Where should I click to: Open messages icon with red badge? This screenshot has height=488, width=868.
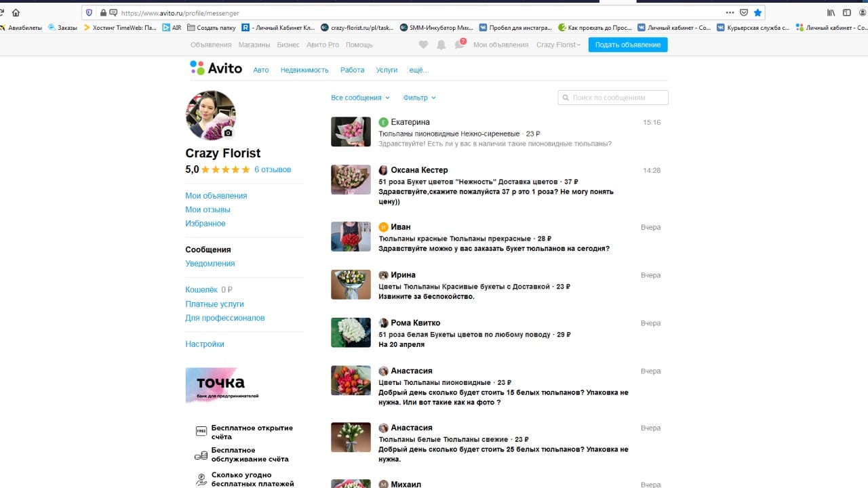tap(460, 44)
